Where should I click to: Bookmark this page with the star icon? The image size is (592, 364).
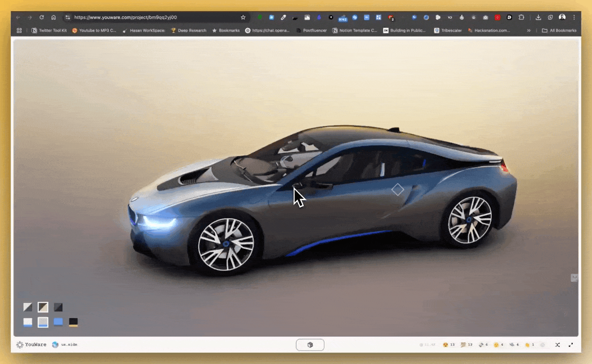pos(243,17)
